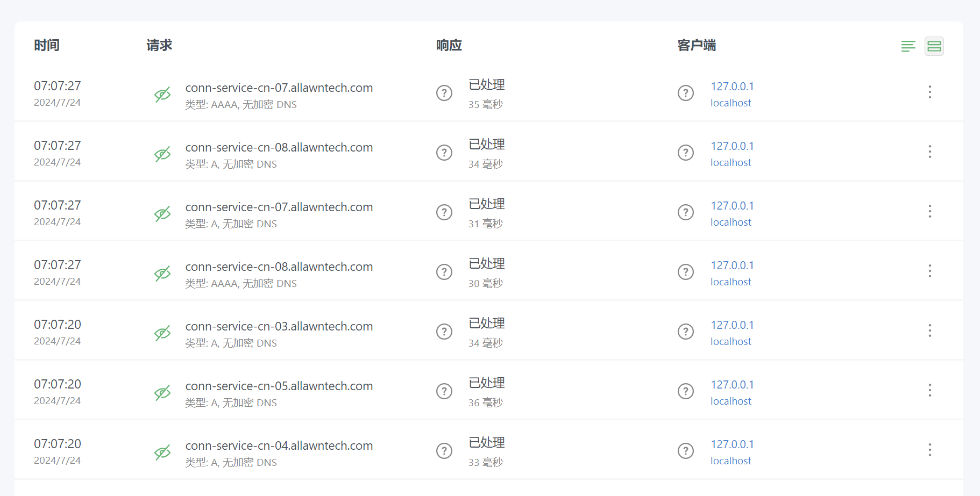This screenshot has width=980, height=496.
Task: Click crossed-eye icon for cn-08 AAAA request
Action: 162,274
